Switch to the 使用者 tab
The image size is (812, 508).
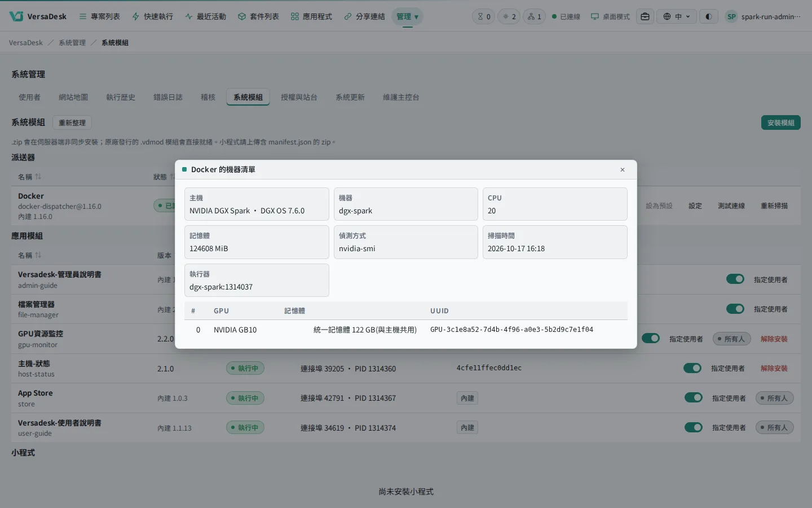(29, 97)
